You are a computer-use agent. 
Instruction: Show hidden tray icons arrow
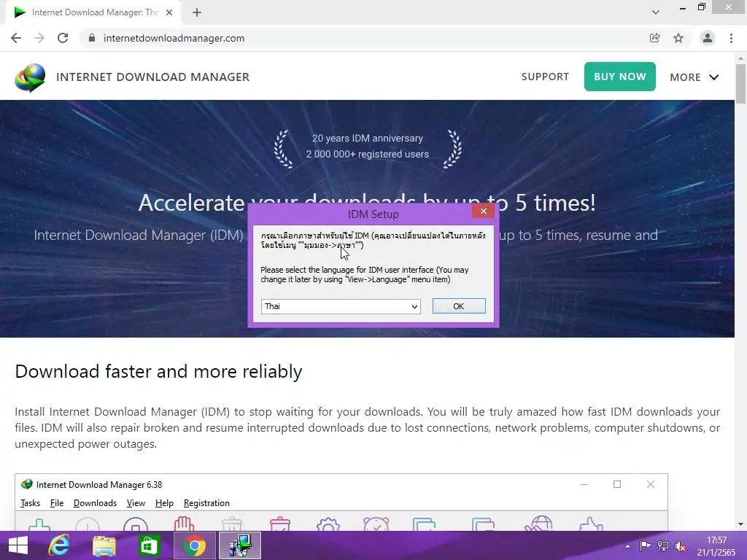(x=628, y=546)
